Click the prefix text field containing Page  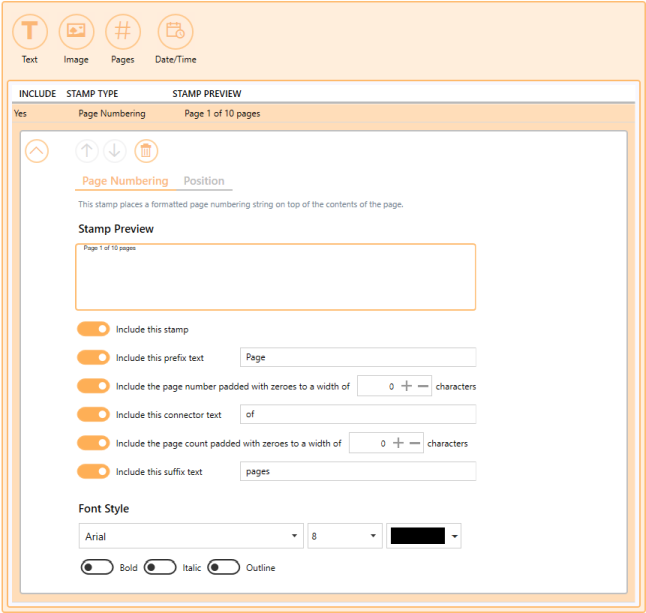pos(358,357)
